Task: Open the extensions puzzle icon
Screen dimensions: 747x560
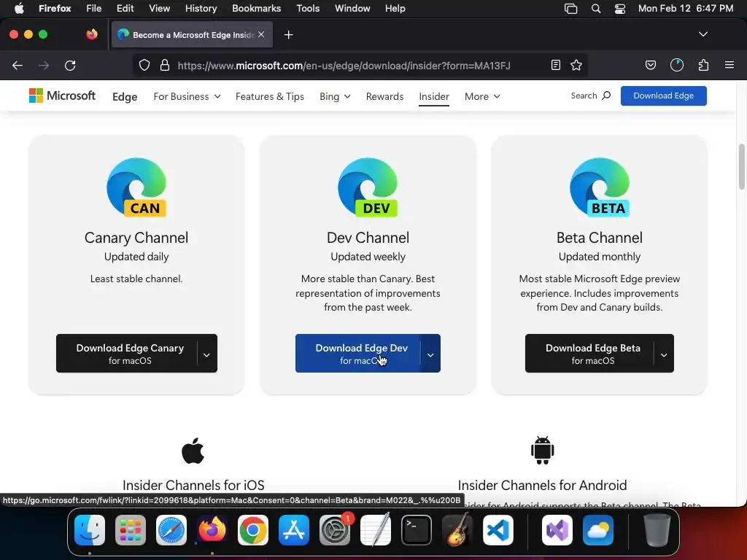Action: pyautogui.click(x=703, y=65)
